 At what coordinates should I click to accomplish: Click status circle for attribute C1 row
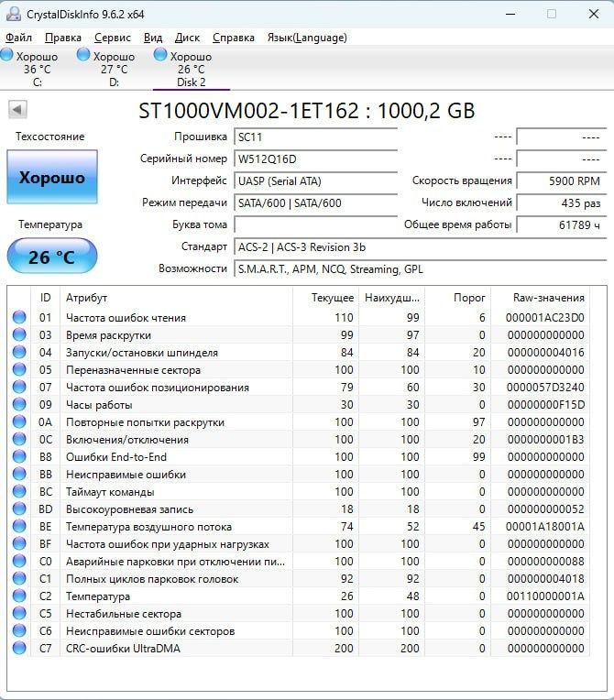coord(19,578)
